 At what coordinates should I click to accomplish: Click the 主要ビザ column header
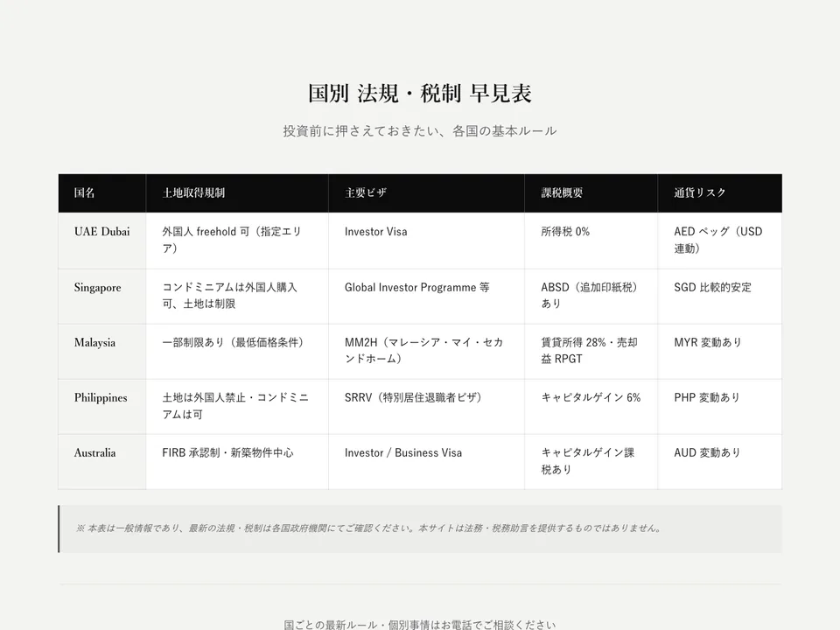(426, 192)
